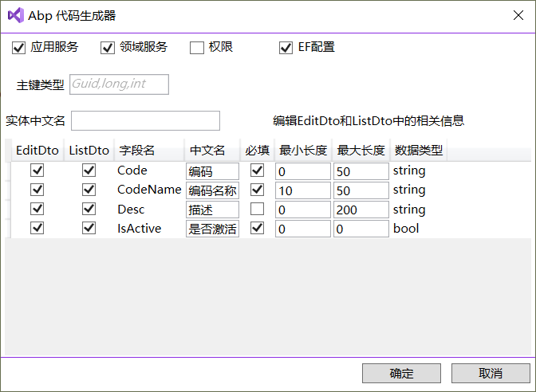
Task: Click the 最大长度 column header
Action: pyautogui.click(x=361, y=151)
